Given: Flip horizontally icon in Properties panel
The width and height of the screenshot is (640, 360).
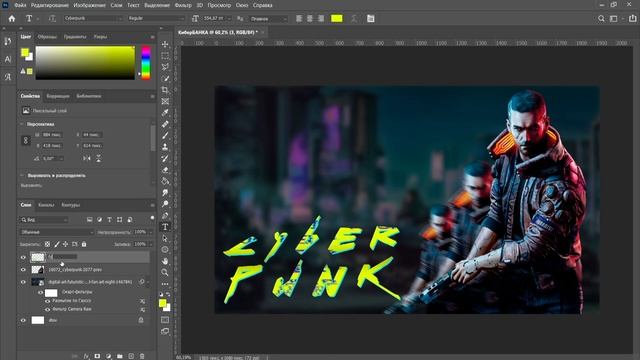Looking at the screenshot, I should coord(87,158).
